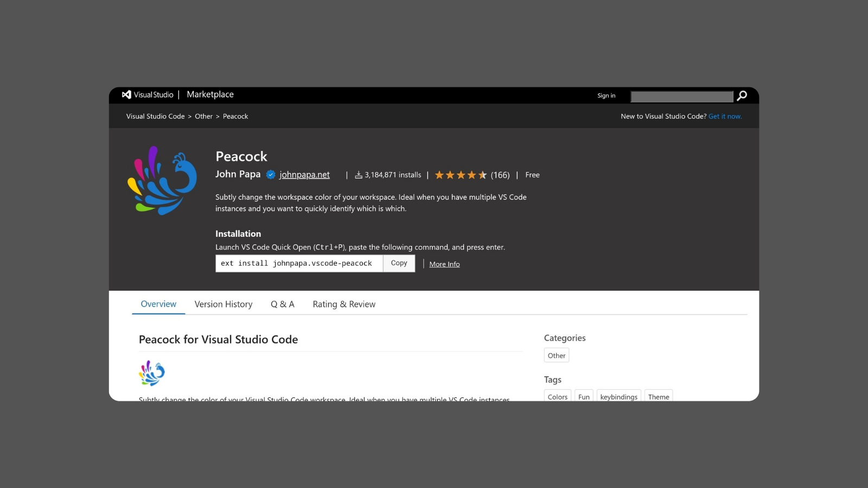Copy the install command
Screen dimensions: 868x488
click(399, 264)
